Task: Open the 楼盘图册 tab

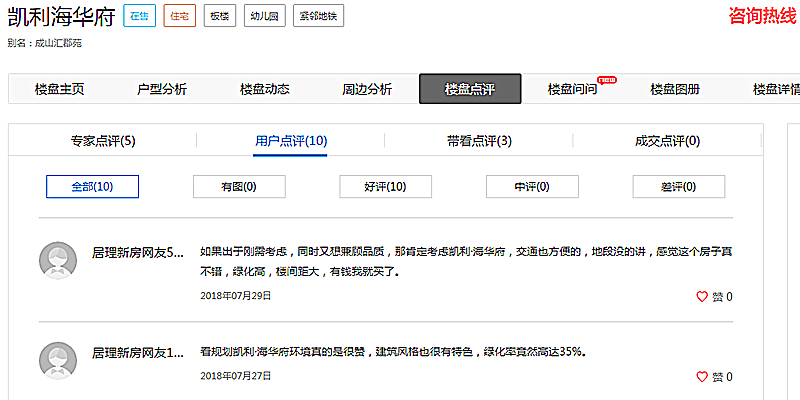Action: pos(675,89)
